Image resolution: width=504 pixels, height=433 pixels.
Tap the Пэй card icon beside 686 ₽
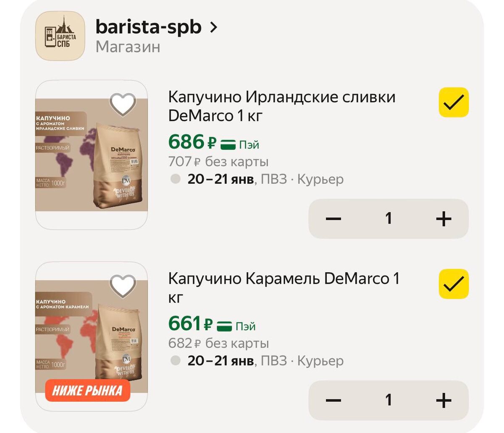pos(228,145)
